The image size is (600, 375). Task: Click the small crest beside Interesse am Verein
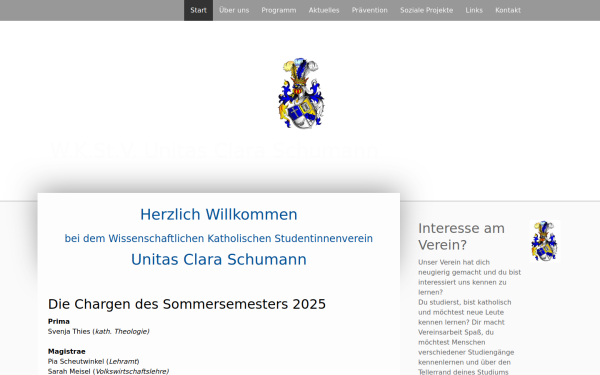tap(545, 241)
